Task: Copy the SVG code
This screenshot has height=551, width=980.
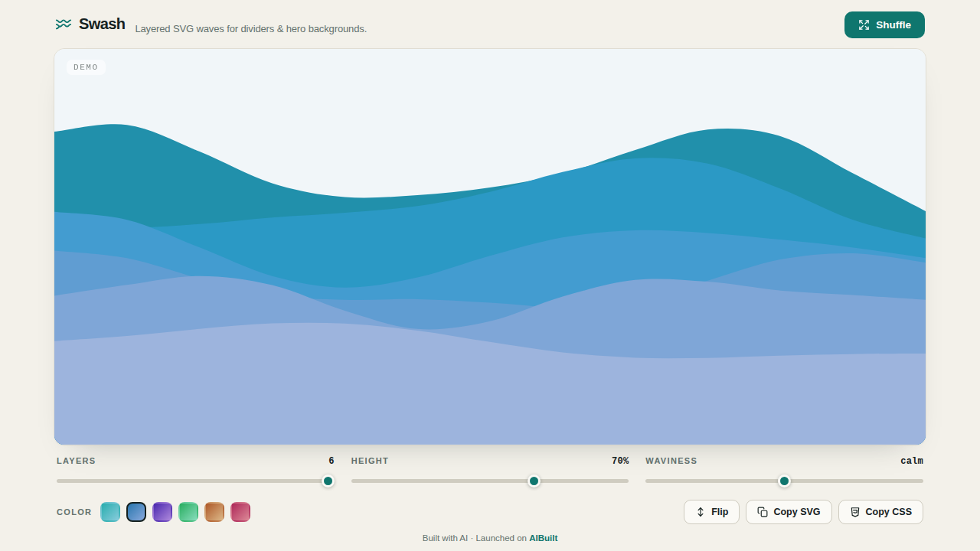Action: tap(789, 512)
